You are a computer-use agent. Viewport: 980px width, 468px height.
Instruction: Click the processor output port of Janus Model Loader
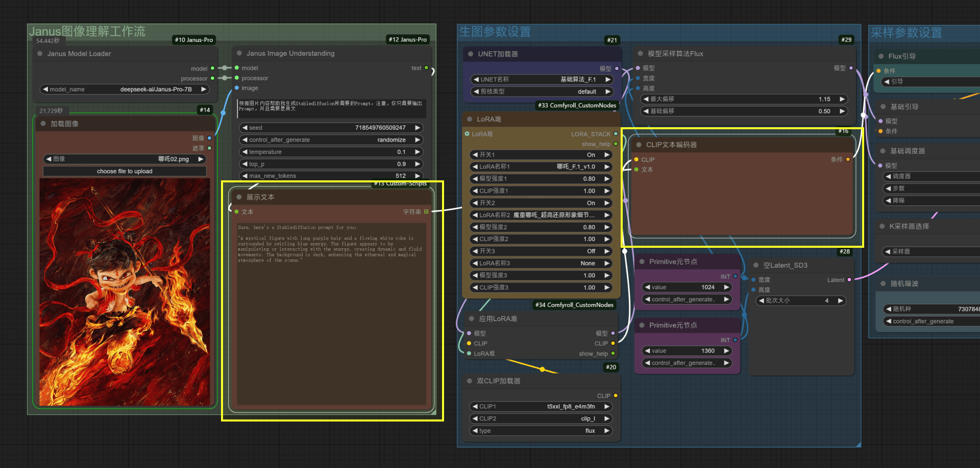(212, 78)
